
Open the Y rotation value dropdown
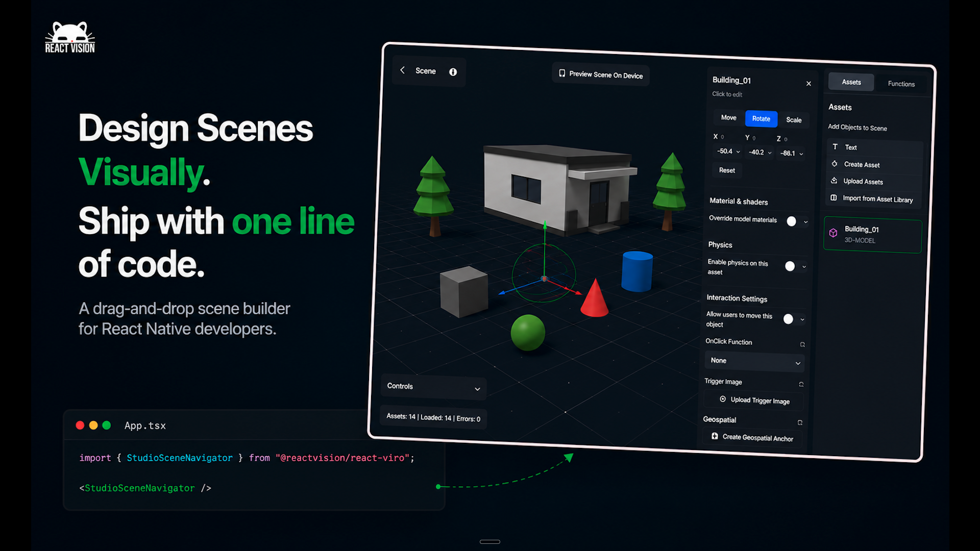[760, 153]
